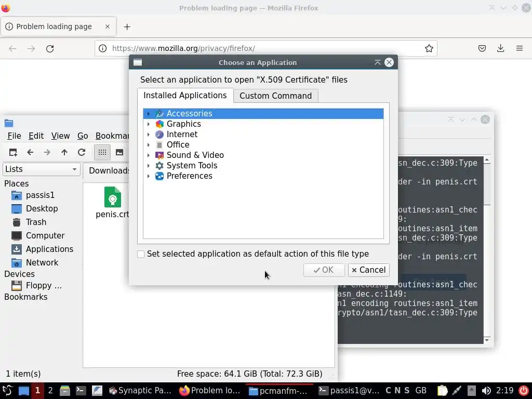Image resolution: width=532 pixels, height=399 pixels.
Task: Select the Preferences category icon
Action: 159,176
